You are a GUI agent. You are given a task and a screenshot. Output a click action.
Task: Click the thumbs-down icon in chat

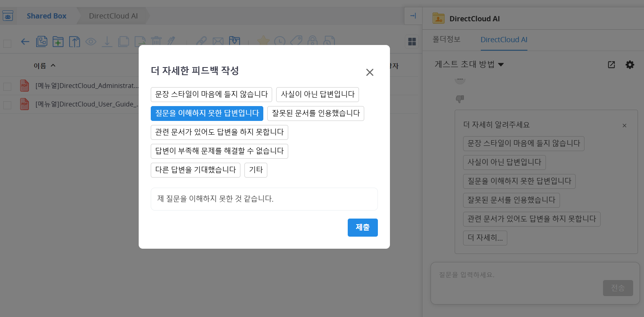tap(460, 99)
